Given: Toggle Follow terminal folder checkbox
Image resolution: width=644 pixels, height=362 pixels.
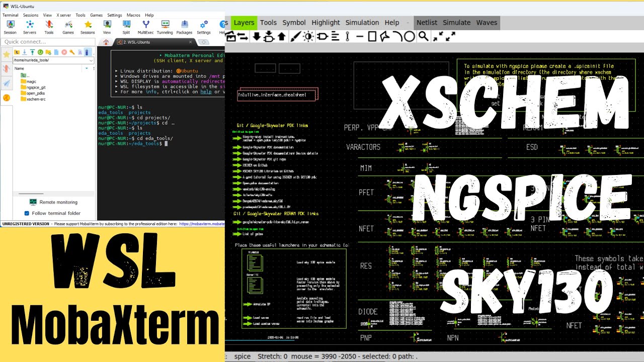Looking at the screenshot, I should click(x=27, y=213).
